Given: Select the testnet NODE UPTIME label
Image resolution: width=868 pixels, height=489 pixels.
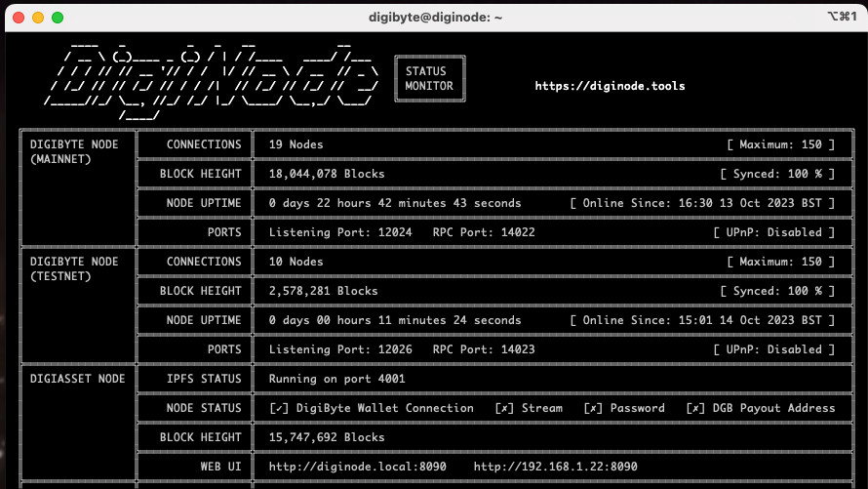Looking at the screenshot, I should 204,320.
